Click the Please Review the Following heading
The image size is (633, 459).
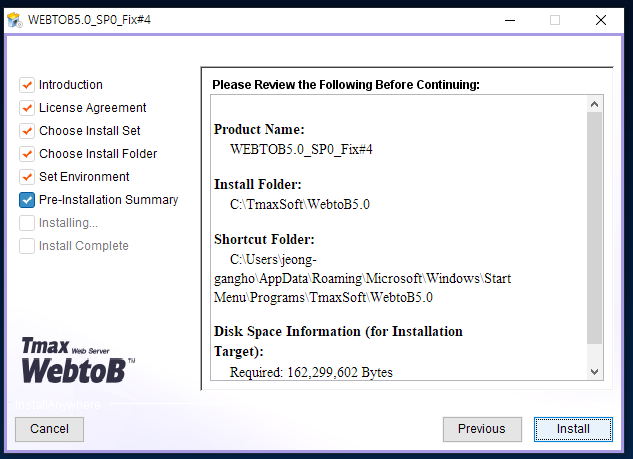346,85
